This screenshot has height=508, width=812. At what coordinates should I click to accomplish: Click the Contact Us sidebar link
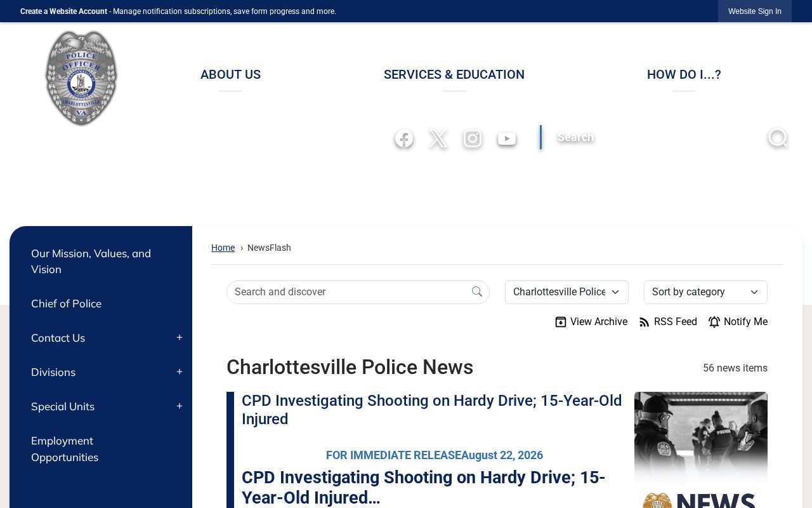(58, 338)
